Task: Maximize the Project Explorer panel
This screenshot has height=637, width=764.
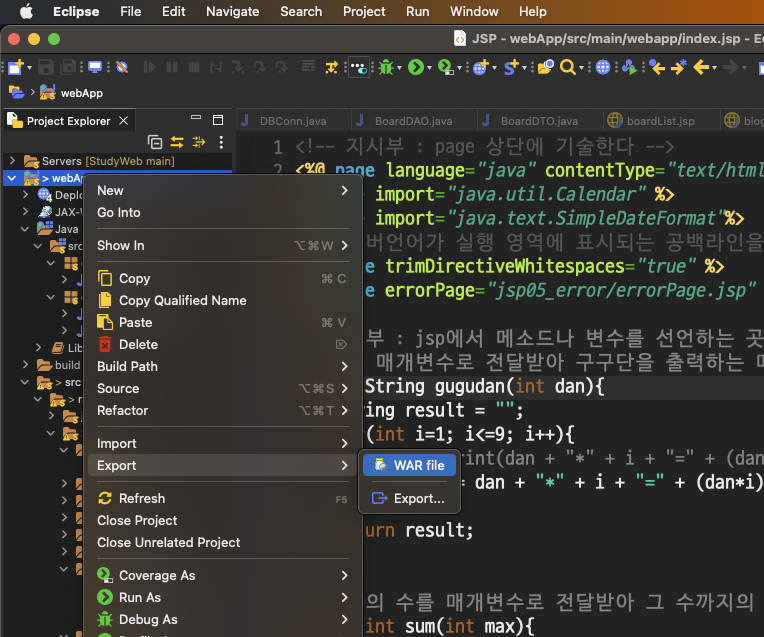Action: pyautogui.click(x=218, y=120)
